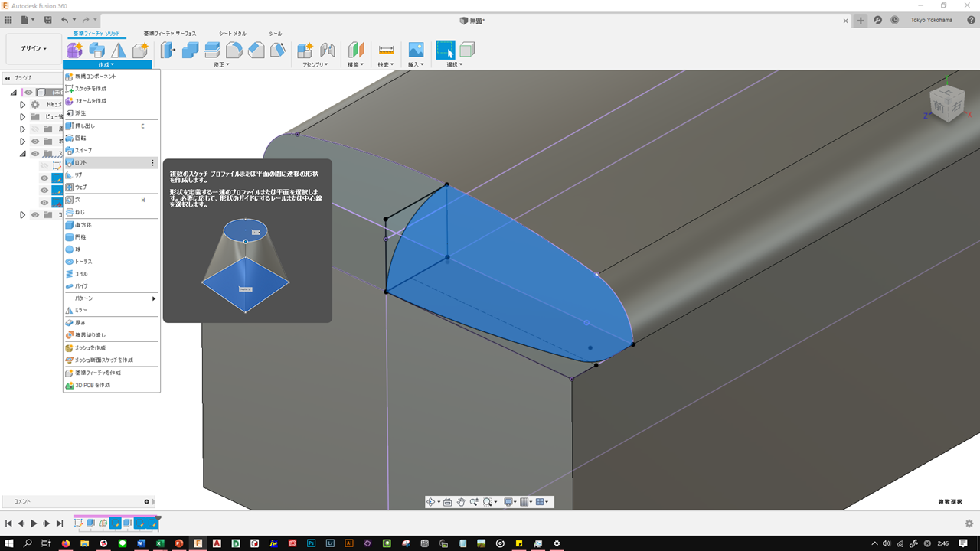Collapse the sketches folder node
980x551 pixels.
pyautogui.click(x=23, y=154)
